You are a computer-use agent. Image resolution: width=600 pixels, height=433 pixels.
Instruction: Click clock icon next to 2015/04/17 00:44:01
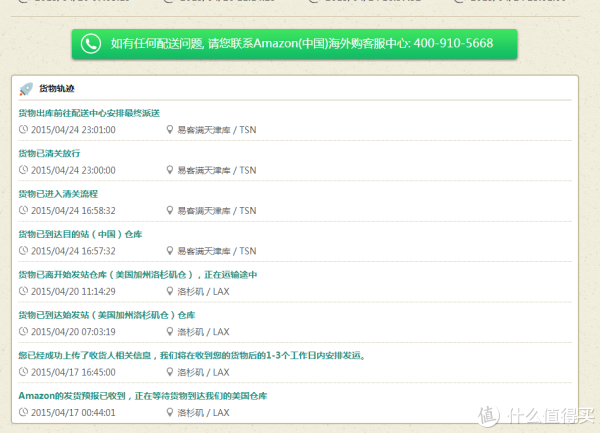[23, 412]
